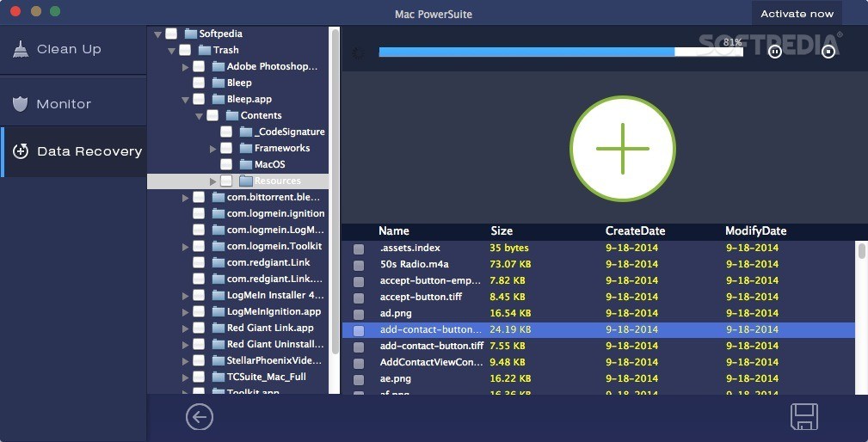This screenshot has height=442, width=868.
Task: Click the Red Giant Link.app folder icon
Action: (219, 328)
